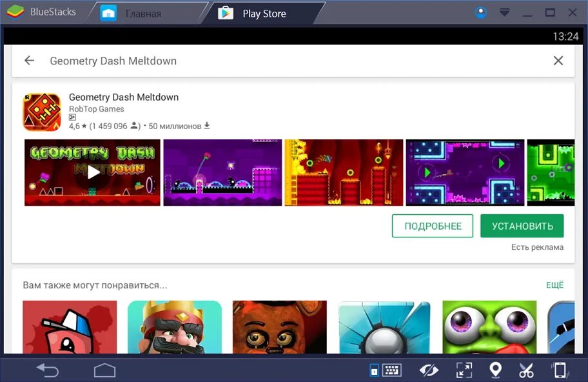Click the Android home button in bottom bar
This screenshot has width=588, height=382.
[x=104, y=370]
